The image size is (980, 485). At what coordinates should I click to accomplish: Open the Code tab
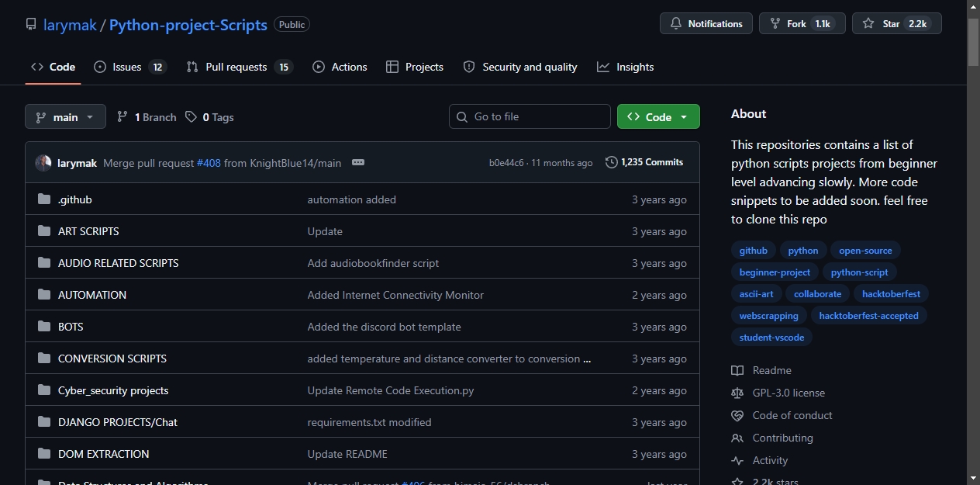[x=53, y=67]
